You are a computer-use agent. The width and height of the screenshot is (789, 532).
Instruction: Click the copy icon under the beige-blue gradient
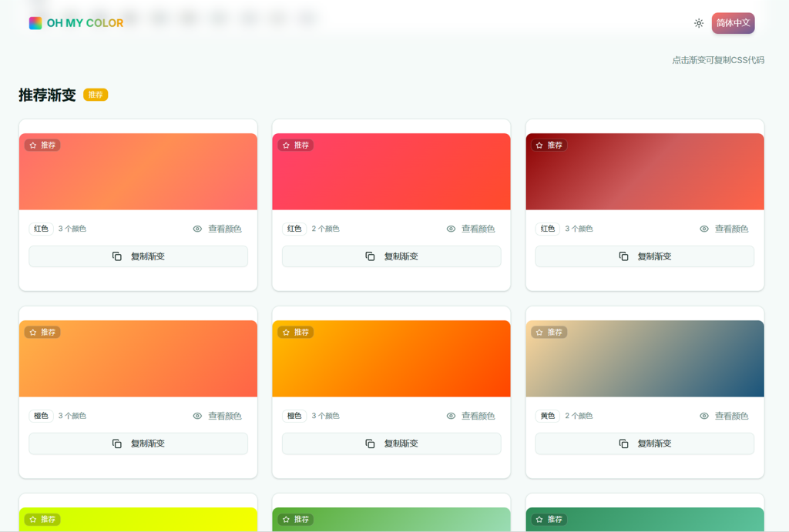(x=624, y=443)
